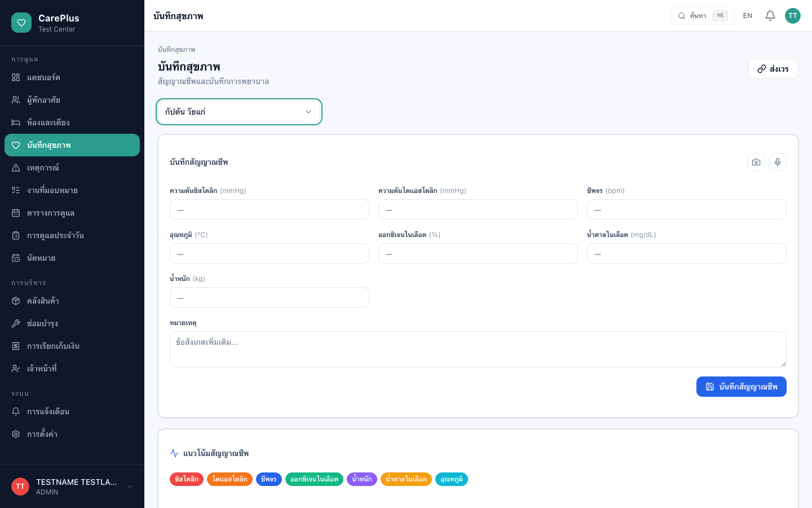Click the ส่งเวร handover button
Screen dimensions: 812x508
(x=773, y=69)
